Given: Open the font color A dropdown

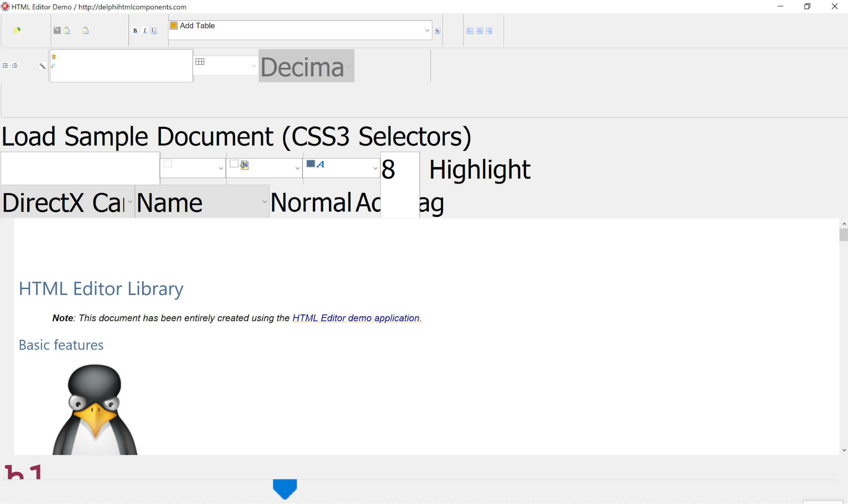Looking at the screenshot, I should coord(375,168).
